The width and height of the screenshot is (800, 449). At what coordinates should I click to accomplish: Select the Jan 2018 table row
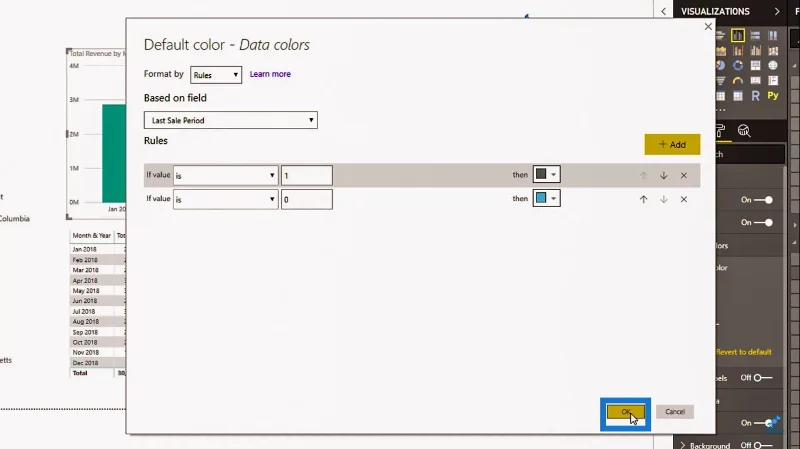coord(97,250)
